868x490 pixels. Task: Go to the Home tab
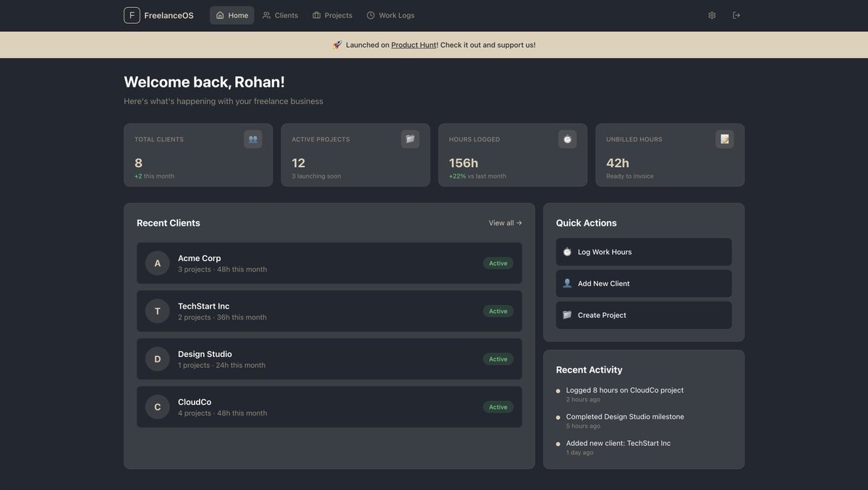coord(232,15)
